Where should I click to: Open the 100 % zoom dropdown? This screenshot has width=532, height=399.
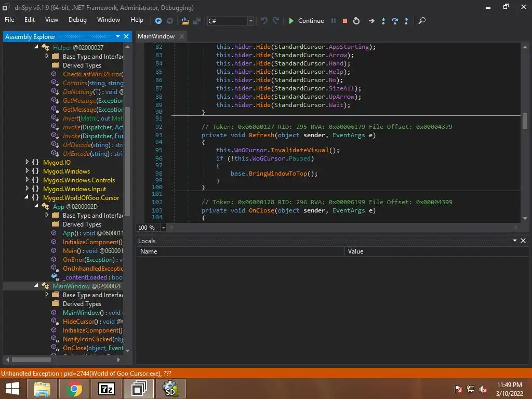coord(164,228)
